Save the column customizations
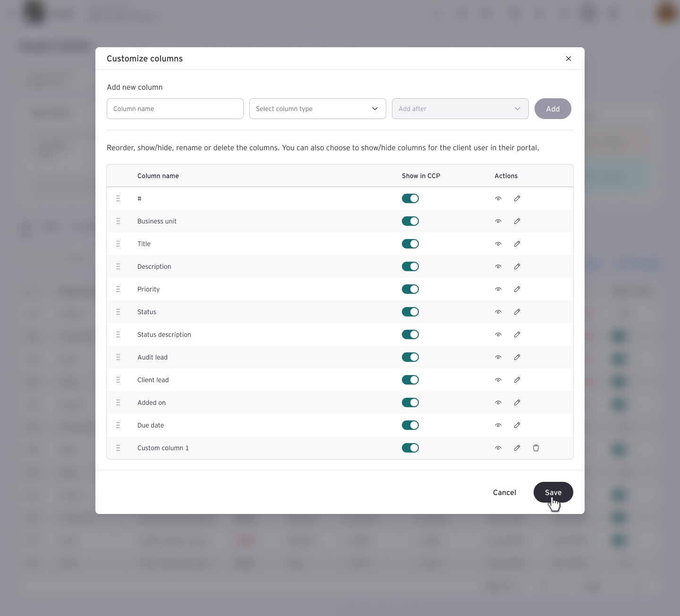 552,492
